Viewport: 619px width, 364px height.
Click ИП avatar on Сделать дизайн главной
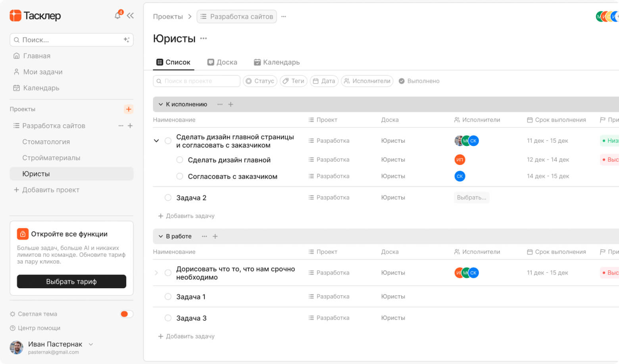click(x=459, y=160)
